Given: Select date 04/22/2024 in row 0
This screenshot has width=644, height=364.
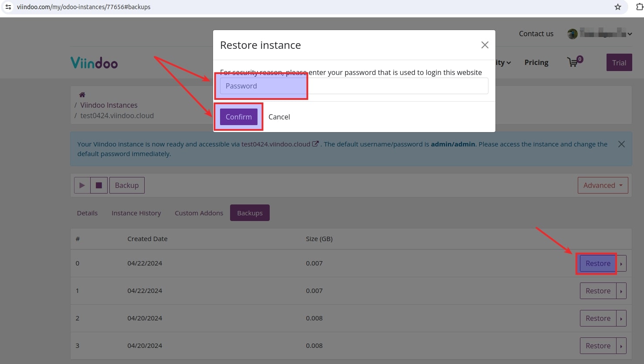Looking at the screenshot, I should [x=145, y=263].
